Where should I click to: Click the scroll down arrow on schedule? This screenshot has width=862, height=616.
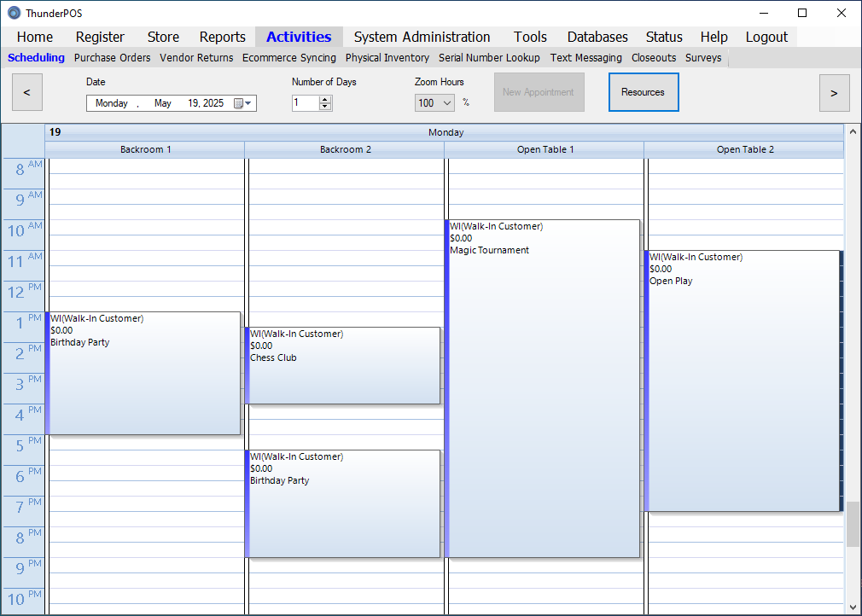852,606
